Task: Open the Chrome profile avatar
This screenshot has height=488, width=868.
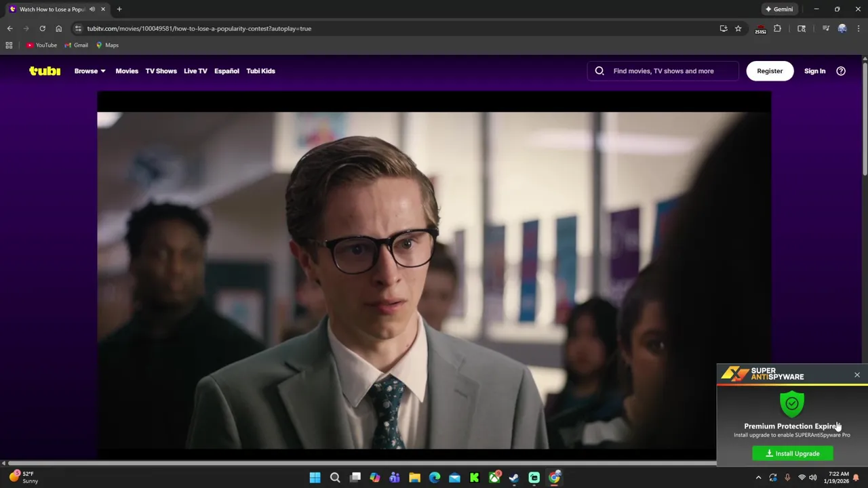Action: pyautogui.click(x=842, y=28)
